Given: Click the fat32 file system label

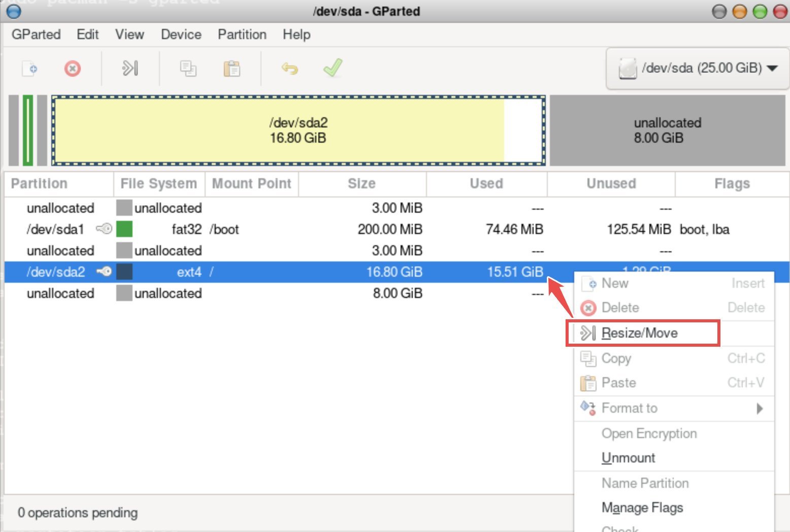Looking at the screenshot, I should [187, 229].
